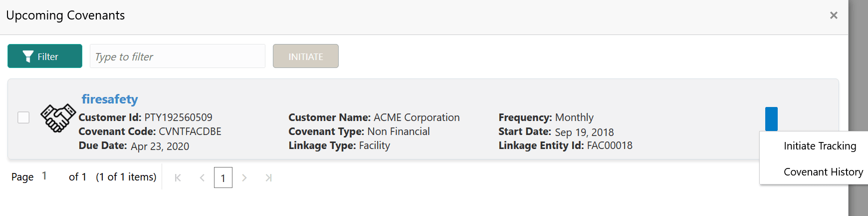Click the Filter funnel button
868x216 pixels.
coord(45,56)
